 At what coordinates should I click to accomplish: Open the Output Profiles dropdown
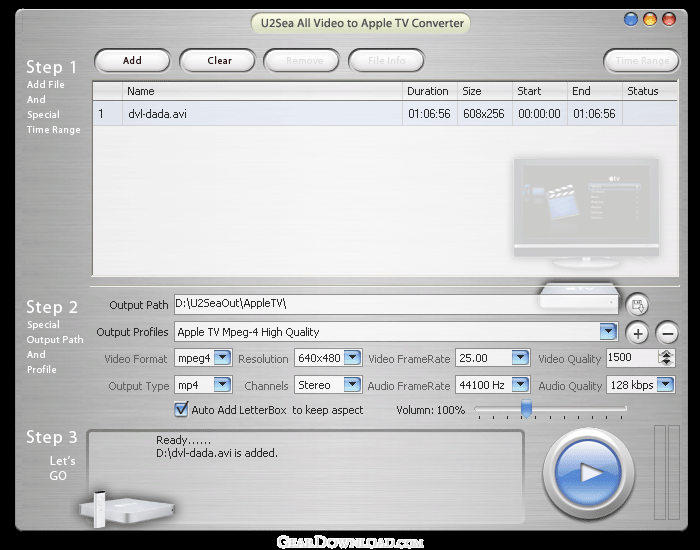tap(608, 332)
